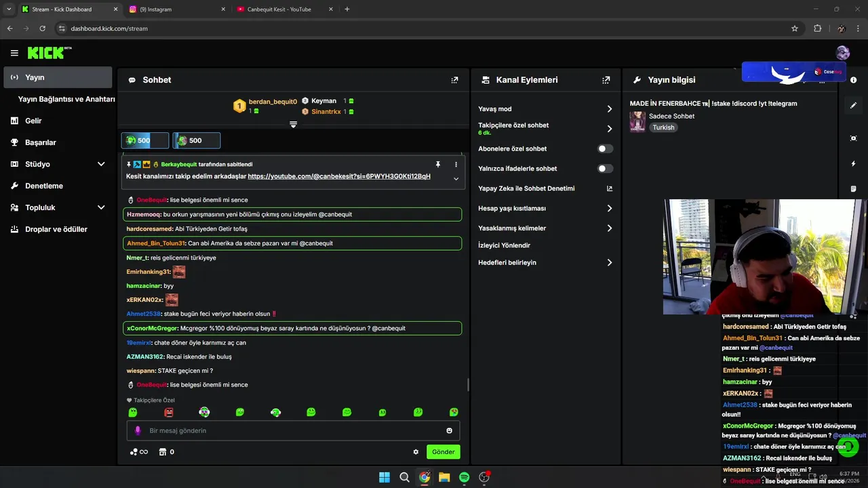
Task: Click the Turkish language tag
Action: point(663,127)
